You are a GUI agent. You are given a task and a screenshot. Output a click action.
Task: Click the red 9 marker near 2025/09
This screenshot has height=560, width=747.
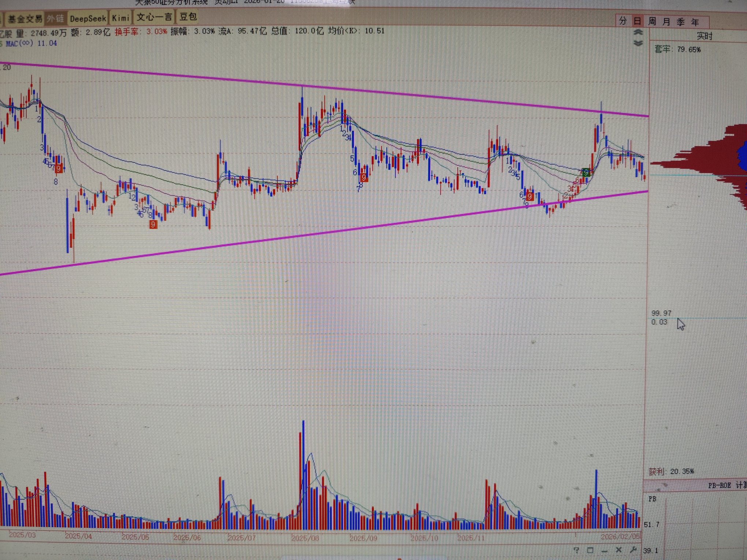tap(364, 178)
